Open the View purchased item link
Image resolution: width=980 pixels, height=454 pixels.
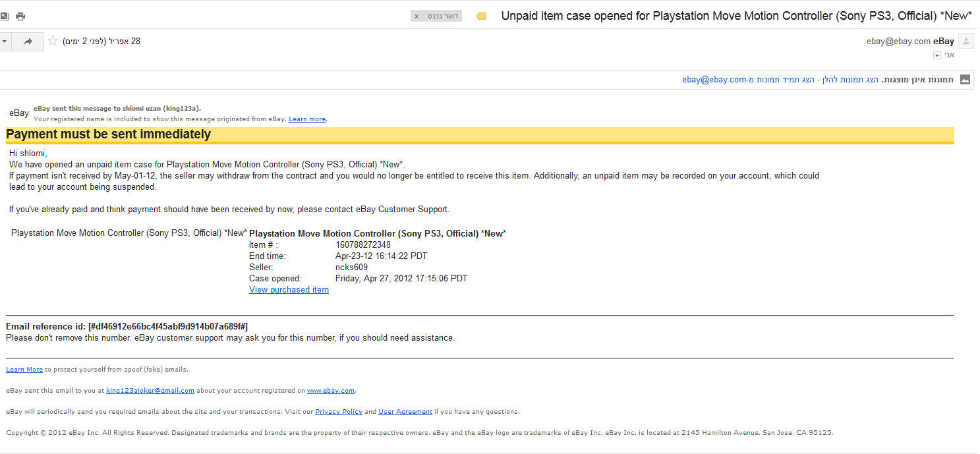pos(289,290)
